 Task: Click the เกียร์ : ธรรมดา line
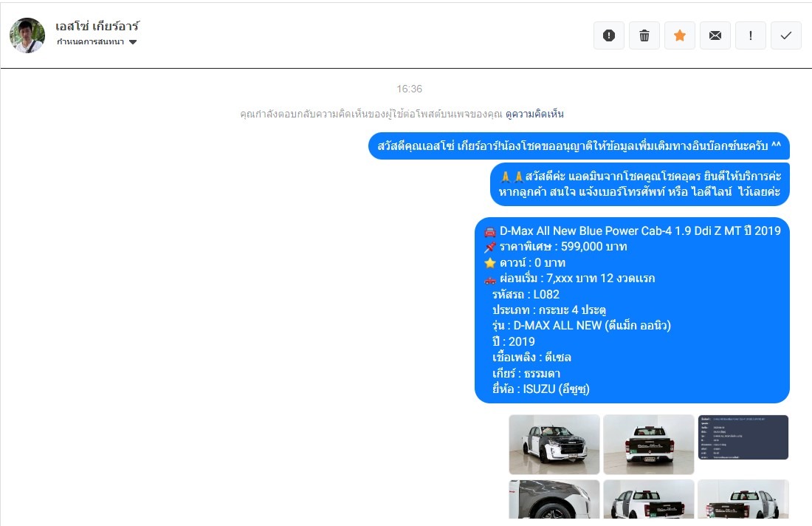(x=526, y=374)
